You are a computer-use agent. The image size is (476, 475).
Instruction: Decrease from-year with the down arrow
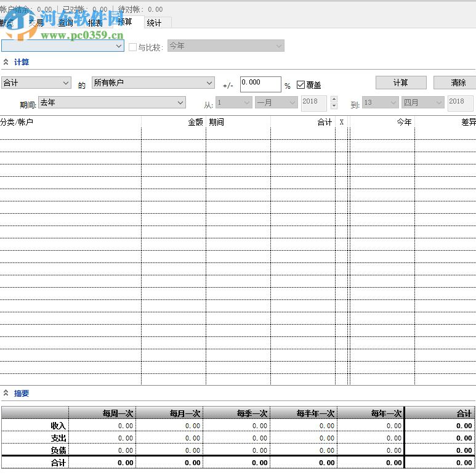(334, 106)
